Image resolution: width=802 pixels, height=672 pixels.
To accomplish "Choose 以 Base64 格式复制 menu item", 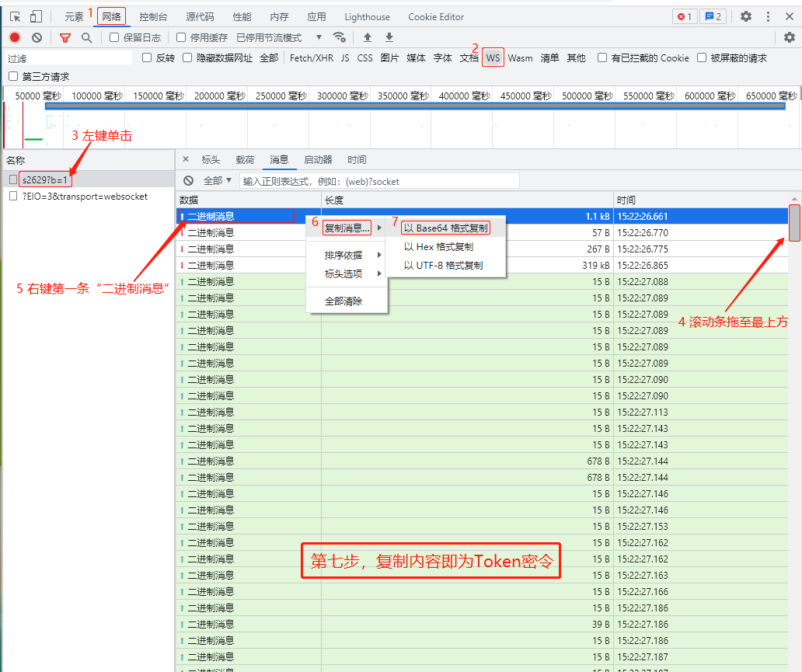I will (446, 228).
